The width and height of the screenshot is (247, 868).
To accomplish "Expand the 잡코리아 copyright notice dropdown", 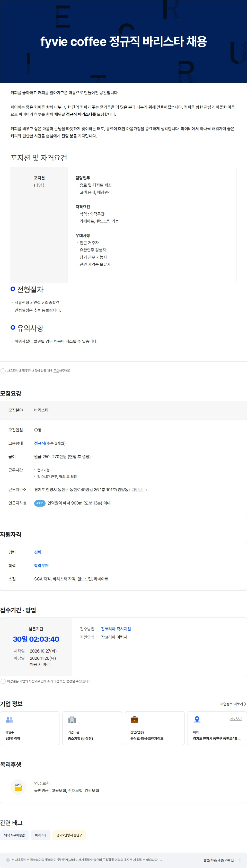I will 161,860.
